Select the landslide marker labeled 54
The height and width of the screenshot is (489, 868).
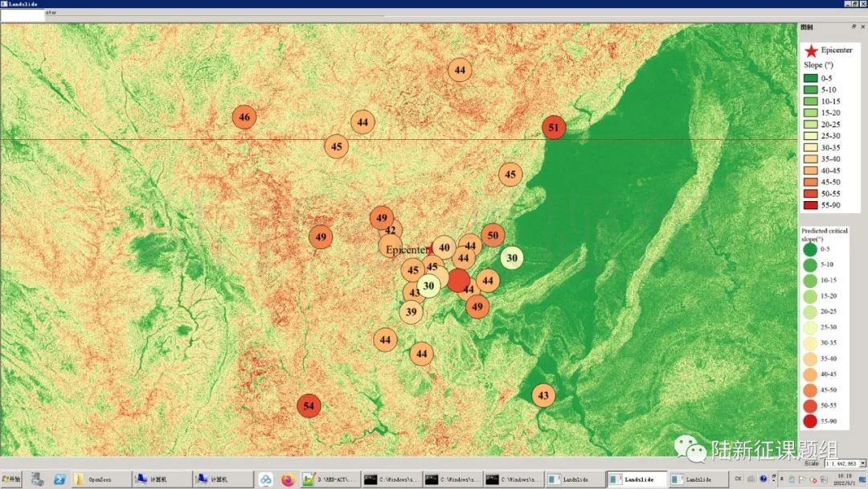tap(309, 405)
